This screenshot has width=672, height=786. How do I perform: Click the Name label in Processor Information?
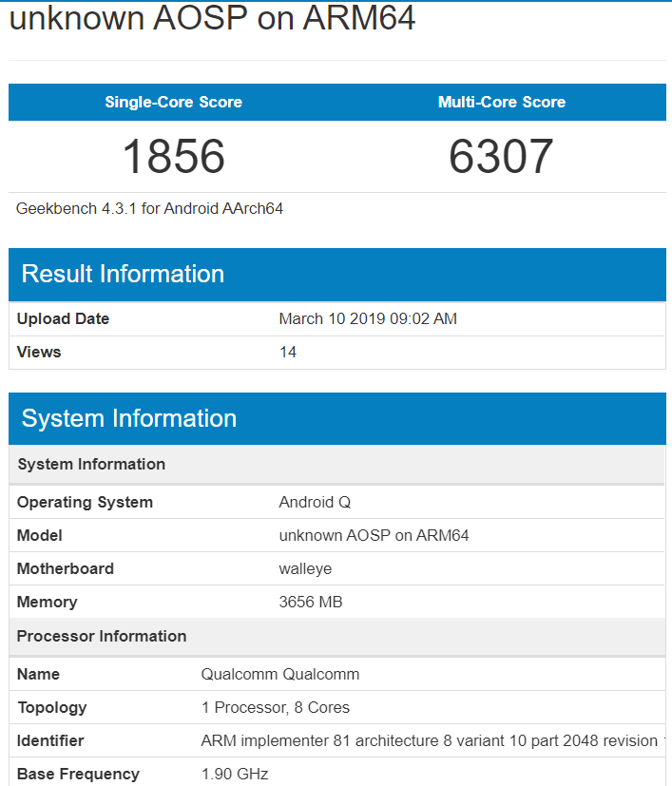click(38, 674)
